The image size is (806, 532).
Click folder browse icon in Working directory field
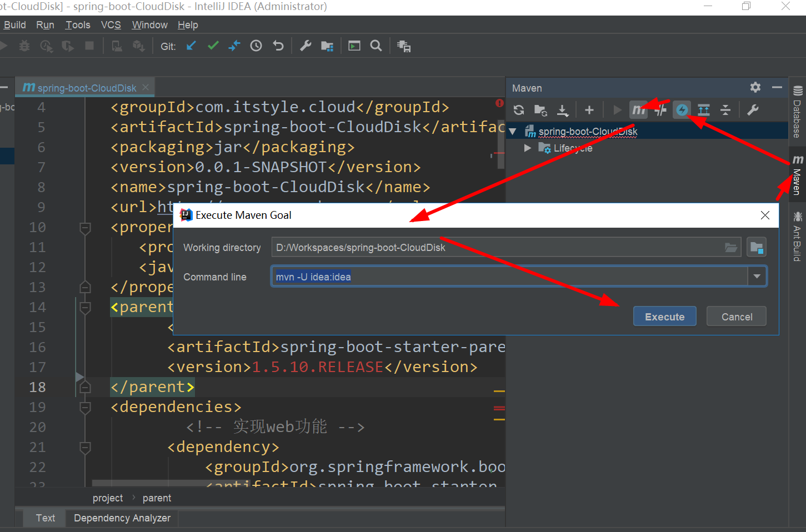point(731,247)
